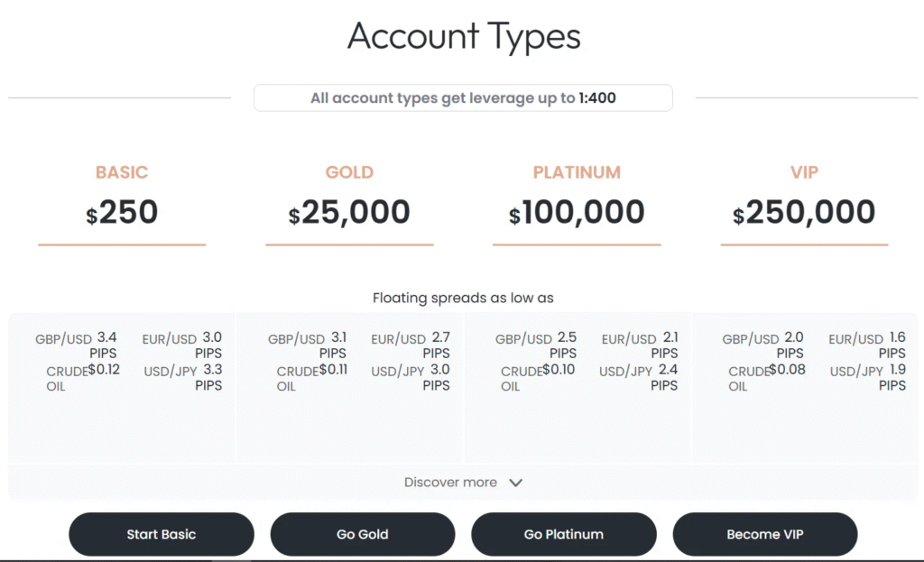The height and width of the screenshot is (562, 924).
Task: Click the Start Basic button
Action: [x=162, y=534]
